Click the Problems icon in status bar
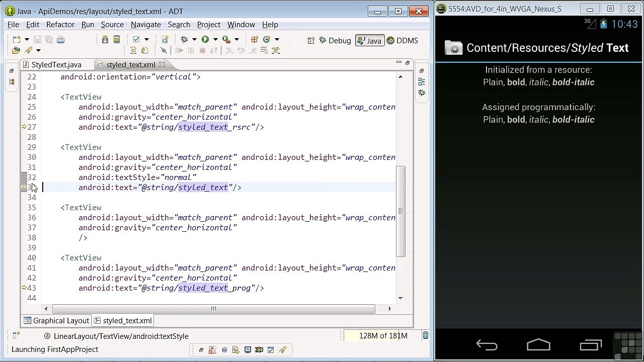644x362 pixels. pos(212,350)
